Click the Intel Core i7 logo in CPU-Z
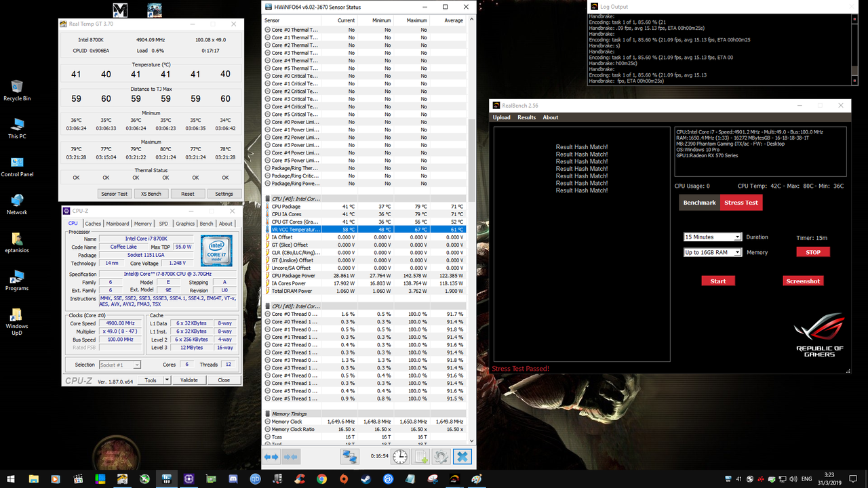The width and height of the screenshot is (868, 488). (216, 251)
